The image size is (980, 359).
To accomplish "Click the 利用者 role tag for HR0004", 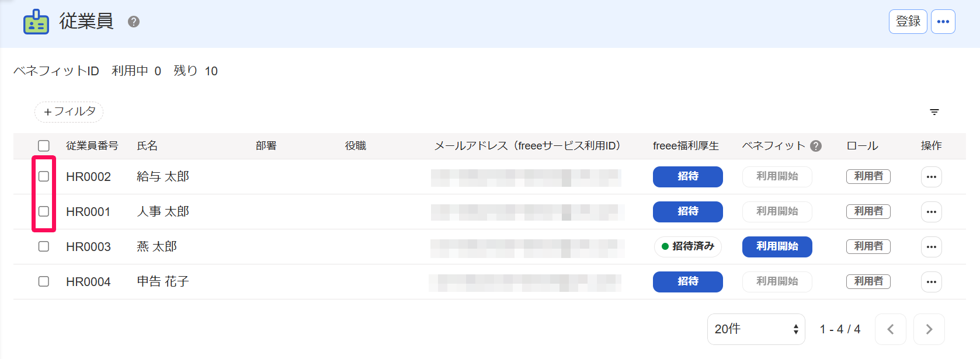I will click(868, 281).
